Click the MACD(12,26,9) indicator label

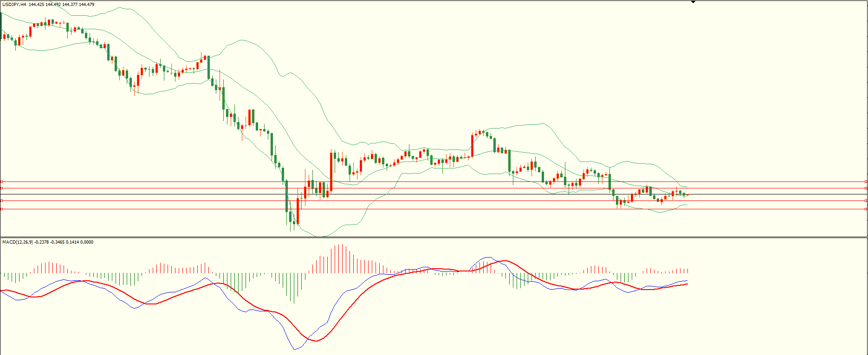18,242
